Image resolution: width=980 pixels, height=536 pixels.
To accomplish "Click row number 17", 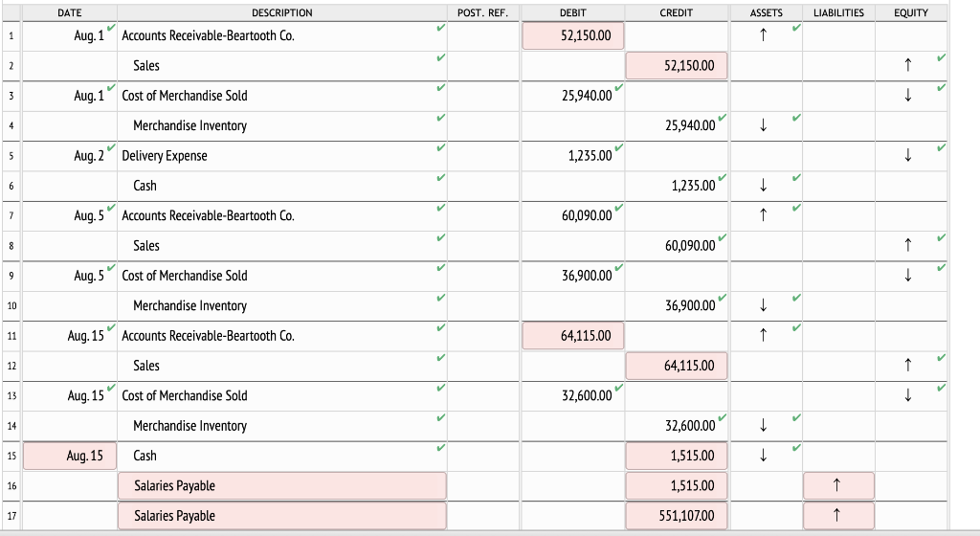I will [11, 516].
